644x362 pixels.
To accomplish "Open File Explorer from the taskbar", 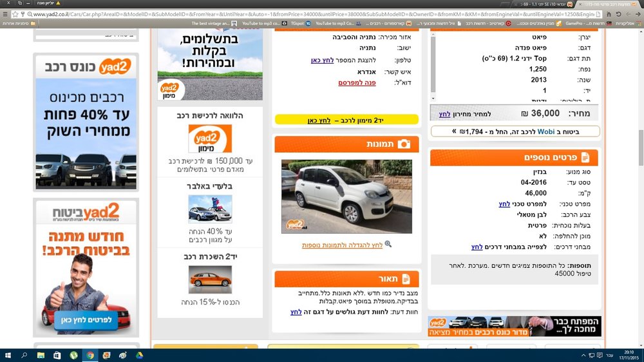I will tap(41, 355).
